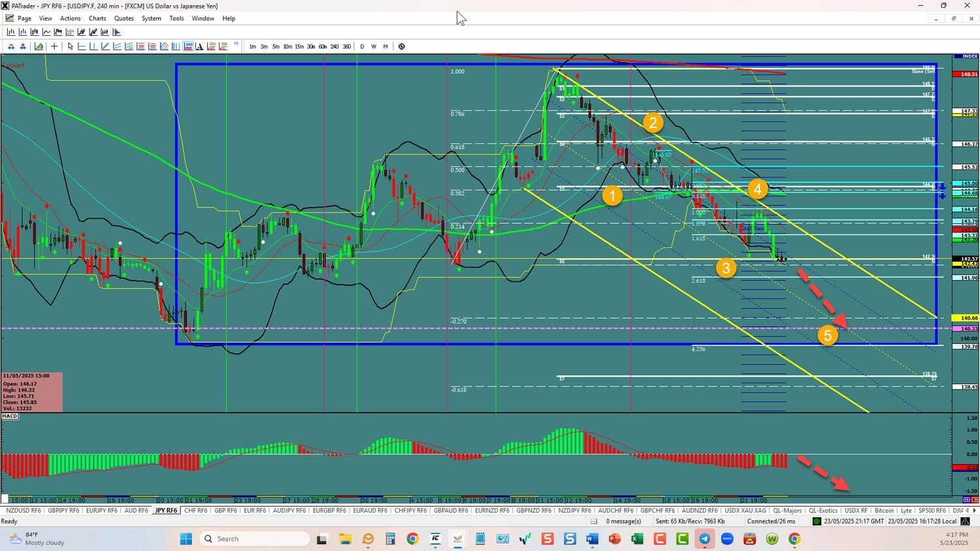Open the USDX XAU XAG tab
980x551 pixels.
pyautogui.click(x=745, y=511)
